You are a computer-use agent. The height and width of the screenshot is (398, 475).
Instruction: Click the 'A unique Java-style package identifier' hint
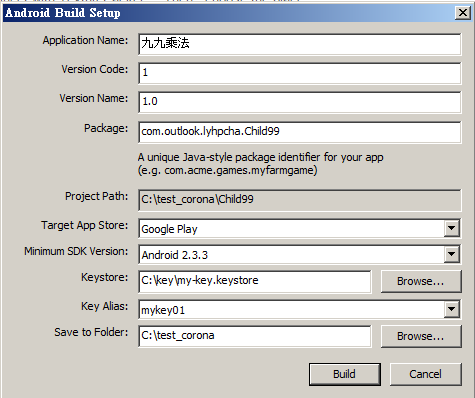pos(261,157)
